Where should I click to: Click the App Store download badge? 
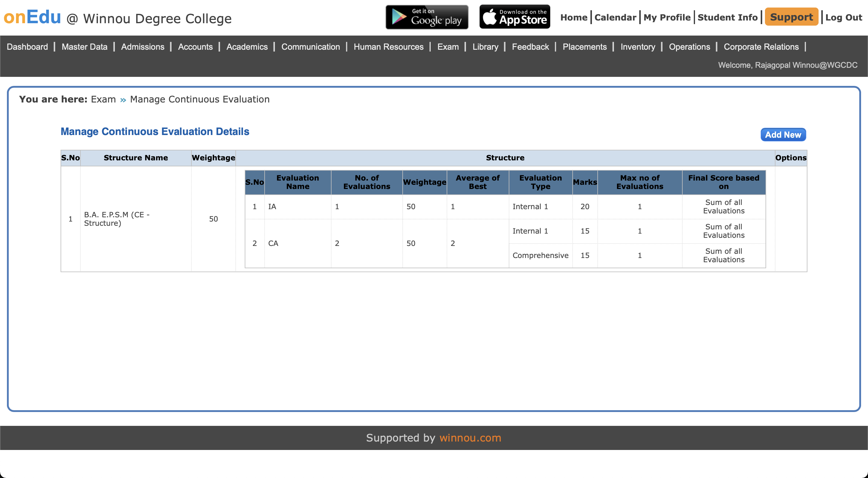(514, 17)
